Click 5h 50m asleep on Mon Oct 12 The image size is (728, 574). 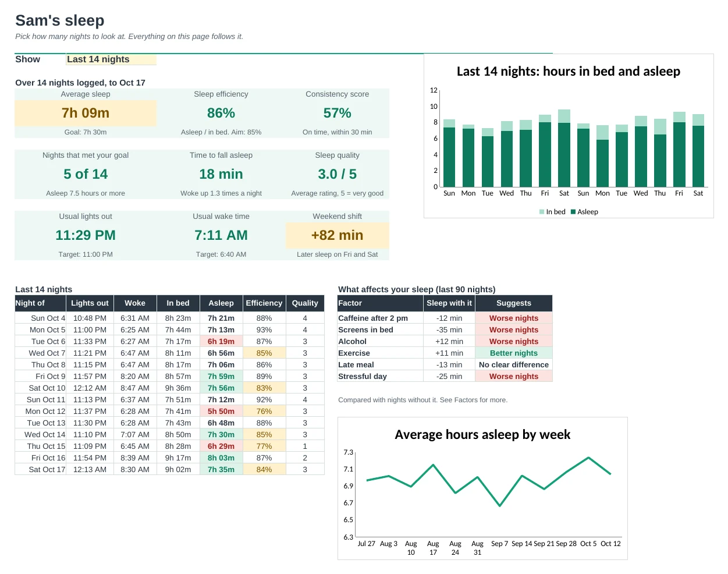tap(221, 412)
